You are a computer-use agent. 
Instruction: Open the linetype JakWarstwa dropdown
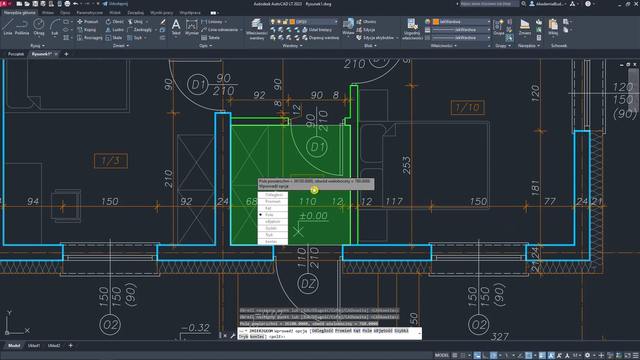(461, 38)
